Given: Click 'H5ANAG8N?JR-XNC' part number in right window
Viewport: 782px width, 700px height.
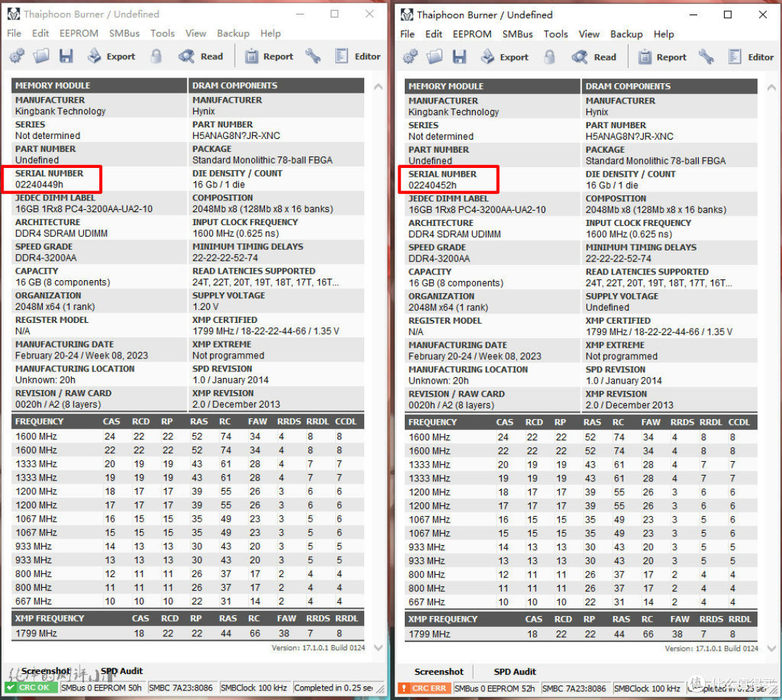Looking at the screenshot, I should [x=629, y=137].
